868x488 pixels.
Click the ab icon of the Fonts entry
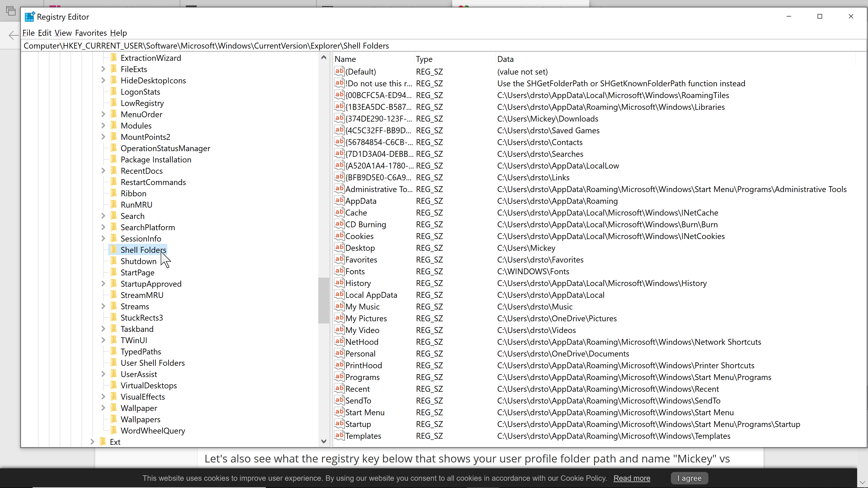click(339, 271)
